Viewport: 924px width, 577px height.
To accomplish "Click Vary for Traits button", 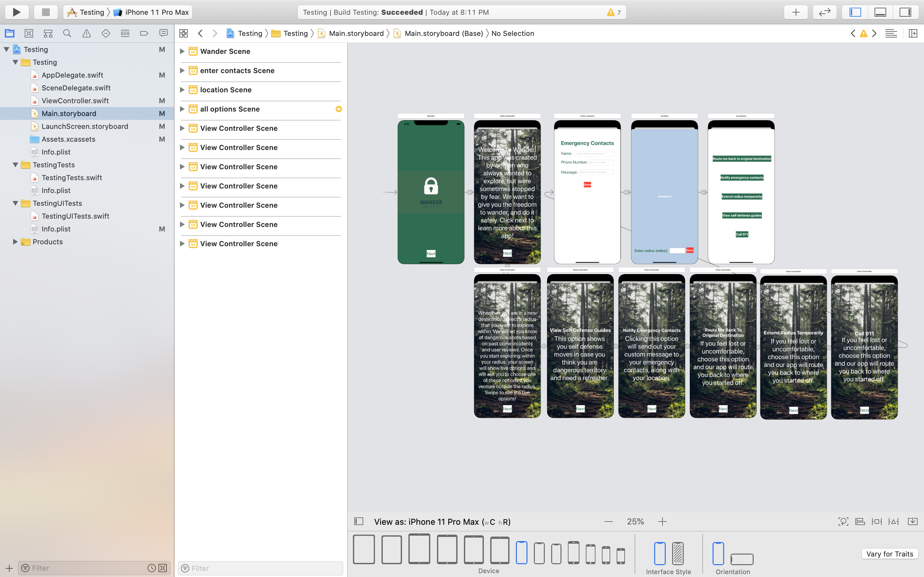I will pyautogui.click(x=889, y=554).
